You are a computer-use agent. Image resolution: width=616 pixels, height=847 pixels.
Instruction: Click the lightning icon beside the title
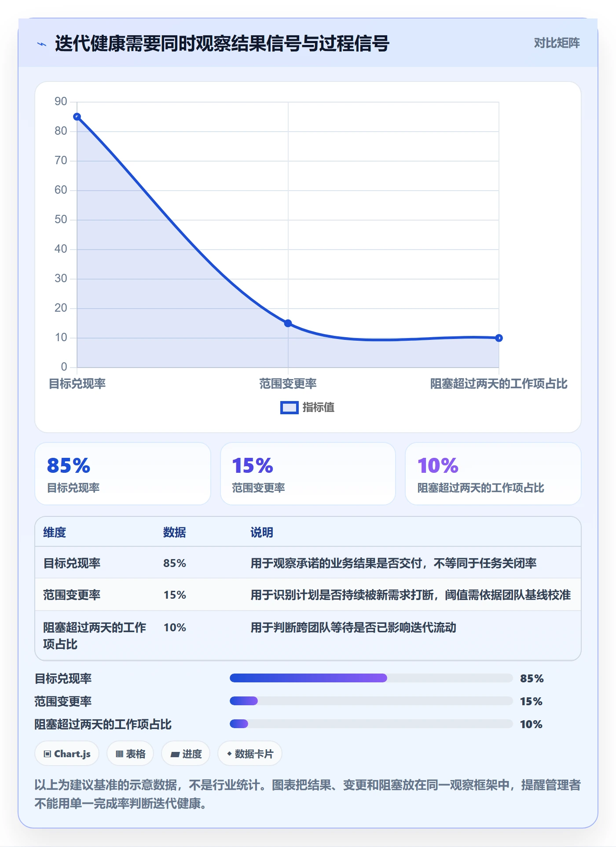click(x=42, y=44)
